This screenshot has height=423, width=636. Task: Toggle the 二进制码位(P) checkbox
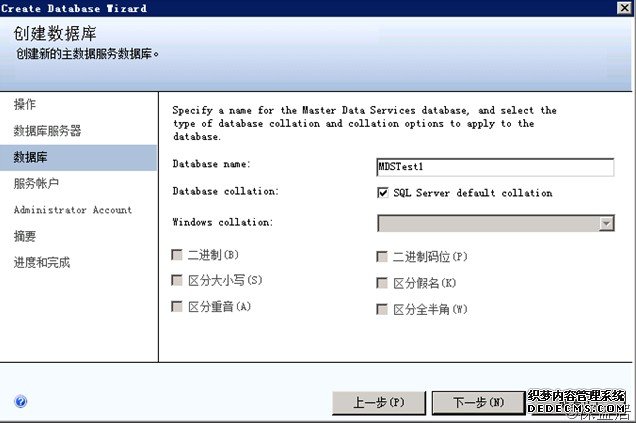pyautogui.click(x=382, y=257)
